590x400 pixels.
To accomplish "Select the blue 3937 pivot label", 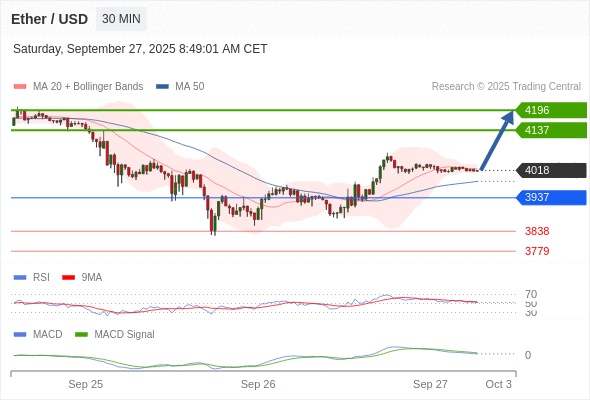I will point(551,197).
